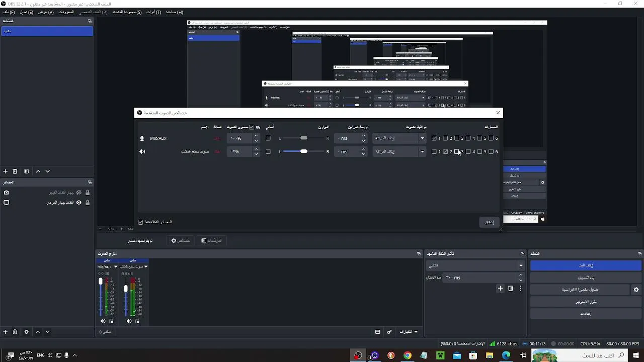The width and height of the screenshot is (644, 362).
Task: Lock the display capture source
Action: 88,203
